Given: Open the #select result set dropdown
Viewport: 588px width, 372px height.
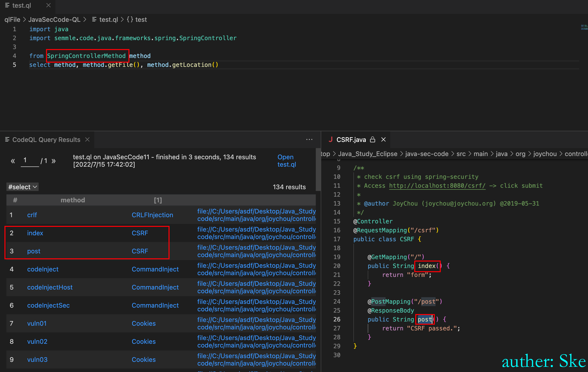Looking at the screenshot, I should click(x=23, y=187).
